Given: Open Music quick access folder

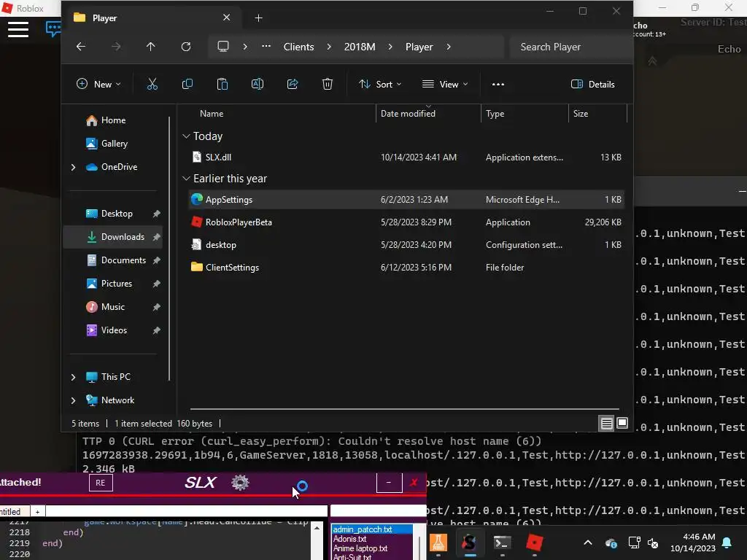Looking at the screenshot, I should point(113,307).
